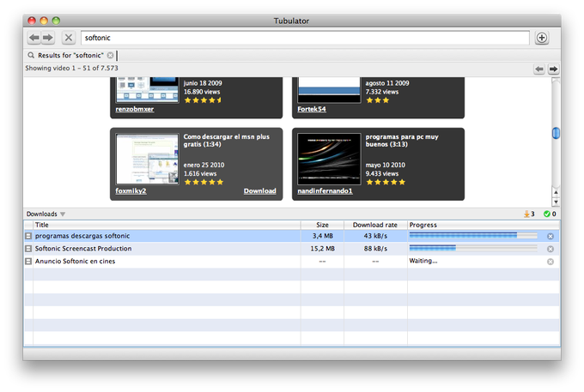
Task: Open thumbnail of Como descargar el msn plus
Action: [x=147, y=159]
